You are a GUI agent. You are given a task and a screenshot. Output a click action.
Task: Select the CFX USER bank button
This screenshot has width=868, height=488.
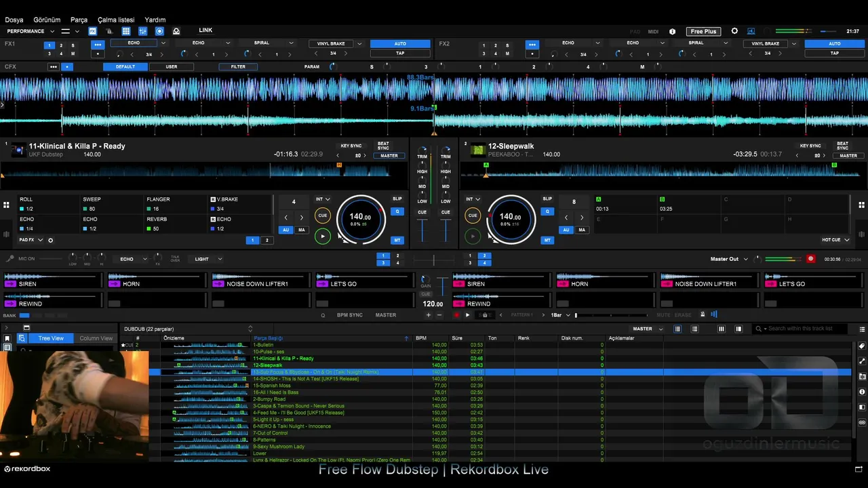(172, 67)
